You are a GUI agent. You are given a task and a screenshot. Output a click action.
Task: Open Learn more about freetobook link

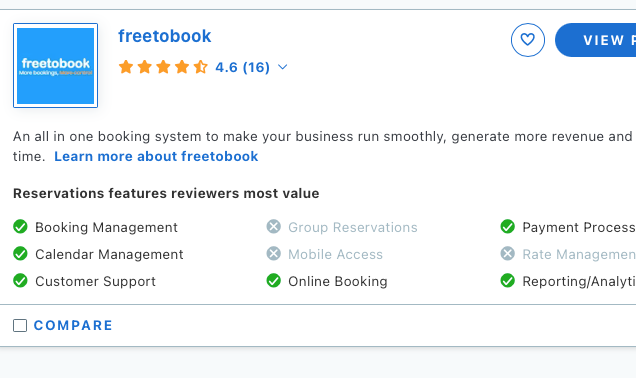point(156,156)
